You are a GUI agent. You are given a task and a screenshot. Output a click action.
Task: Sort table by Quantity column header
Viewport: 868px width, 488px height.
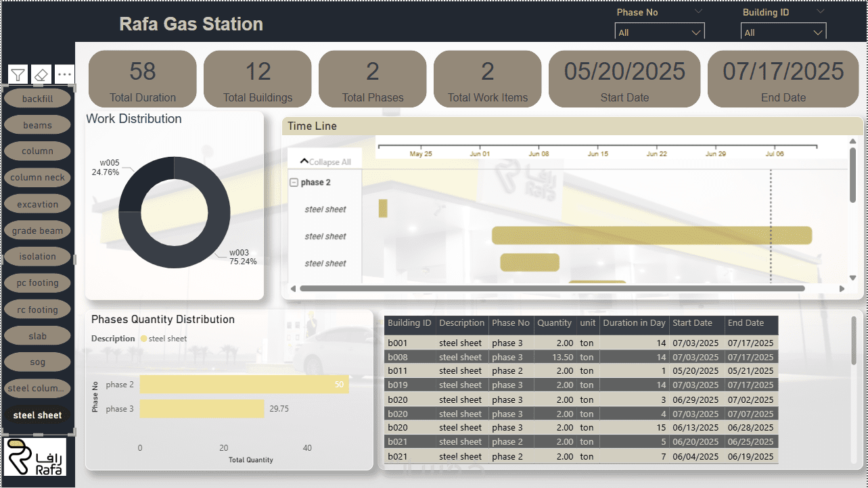[555, 324]
